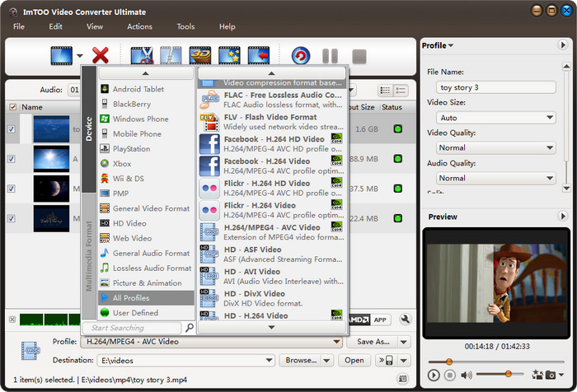Open the Effects tool with stars
Screen dimensions: 577x392
[x=229, y=56]
